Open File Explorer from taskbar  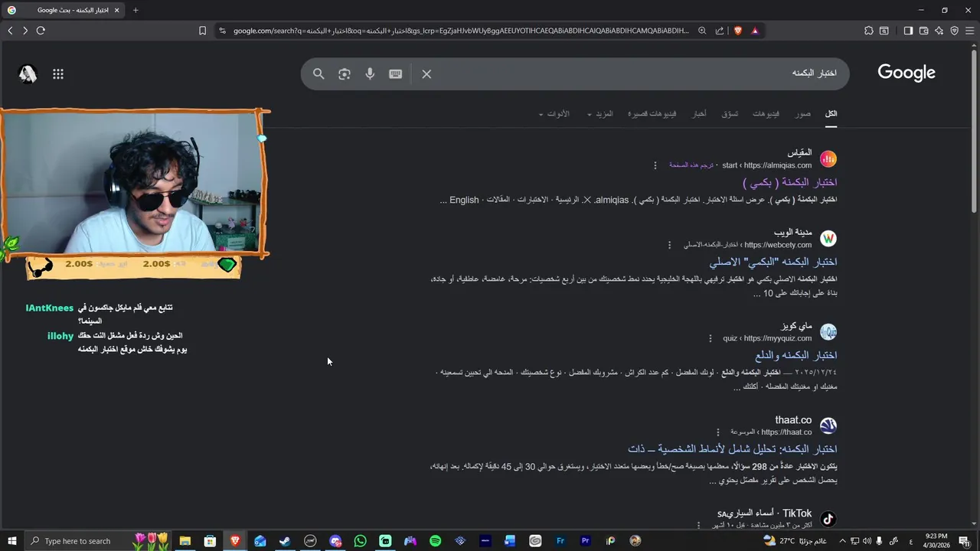(185, 541)
